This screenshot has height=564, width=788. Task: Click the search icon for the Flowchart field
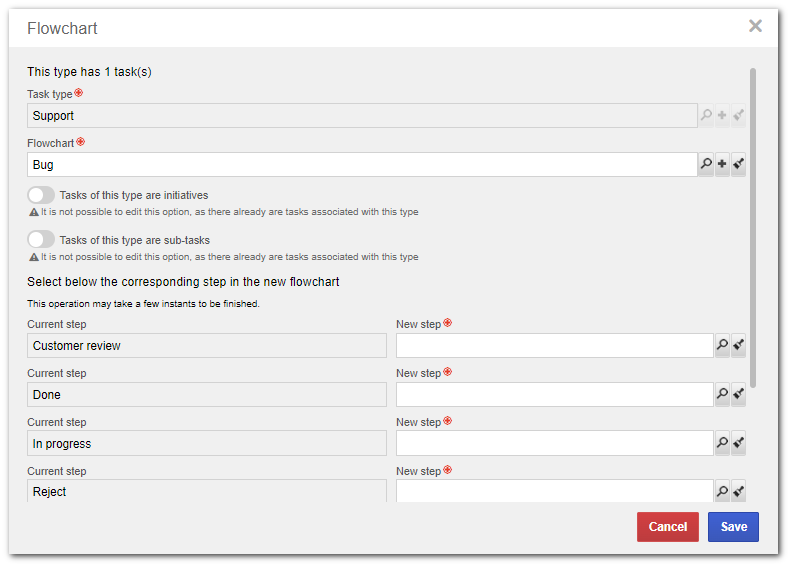coord(706,164)
